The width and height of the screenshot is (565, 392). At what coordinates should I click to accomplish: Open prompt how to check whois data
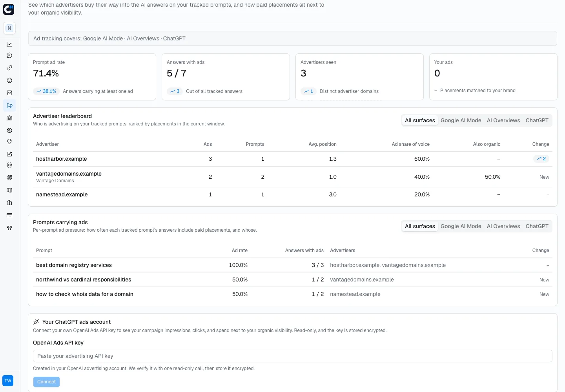(85, 294)
